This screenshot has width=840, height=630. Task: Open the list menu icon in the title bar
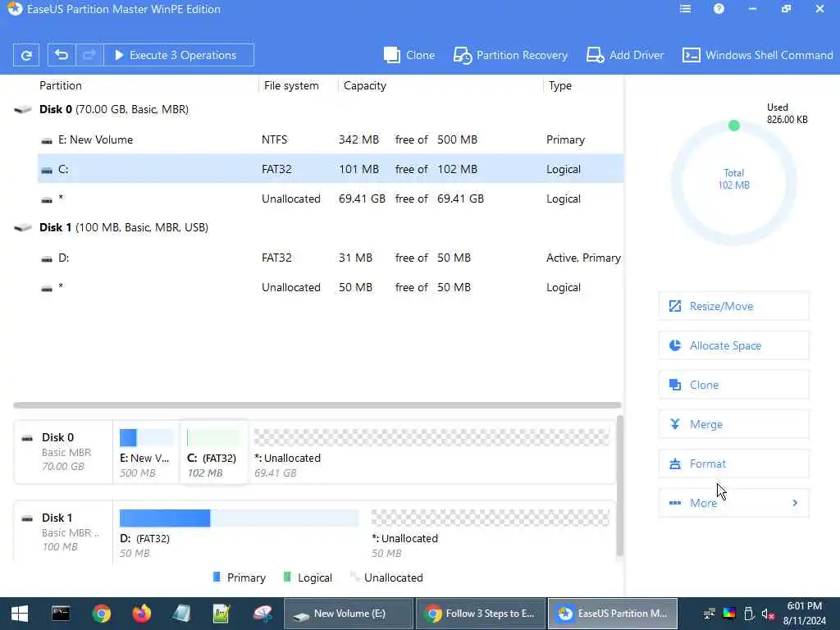tap(685, 8)
